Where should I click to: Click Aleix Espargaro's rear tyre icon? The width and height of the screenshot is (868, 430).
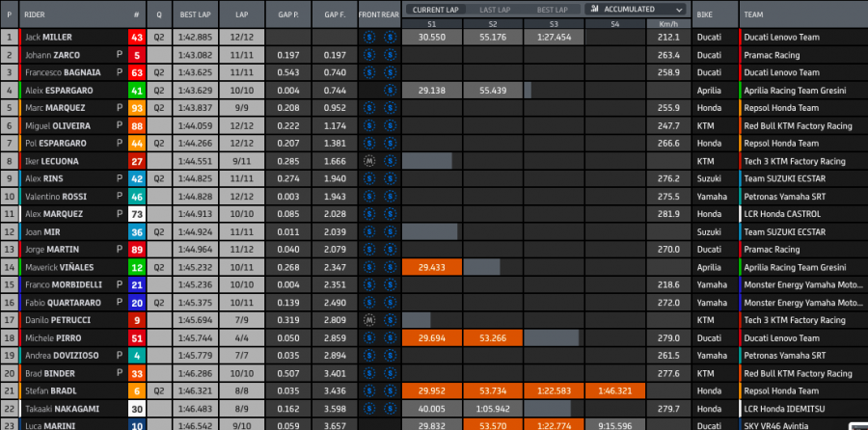[390, 90]
